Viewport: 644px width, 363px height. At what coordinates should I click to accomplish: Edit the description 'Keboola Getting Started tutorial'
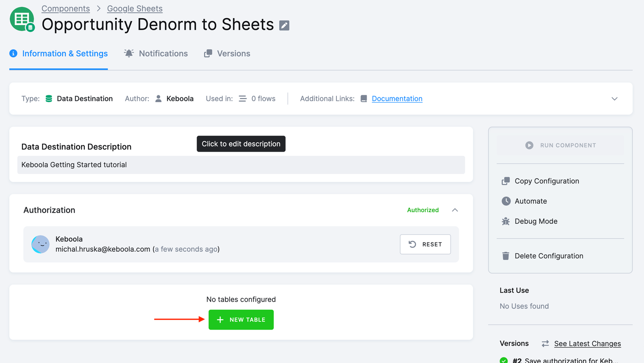[x=241, y=165]
